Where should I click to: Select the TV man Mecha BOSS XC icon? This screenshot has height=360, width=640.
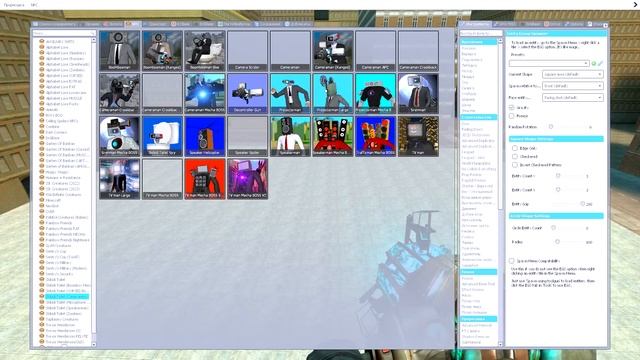coord(248,179)
